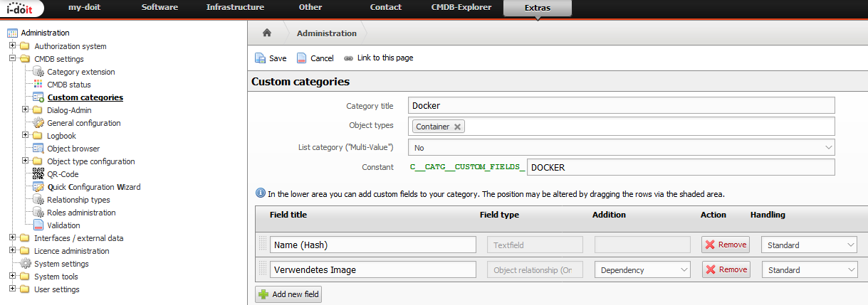Click the Interfaces / external data folder icon
This screenshot has width=868, height=305.
click(25, 238)
